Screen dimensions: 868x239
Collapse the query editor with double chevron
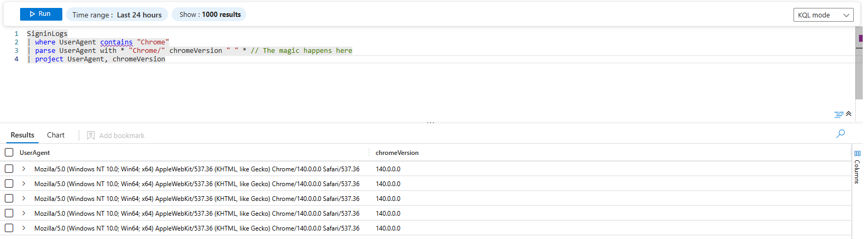tap(848, 114)
